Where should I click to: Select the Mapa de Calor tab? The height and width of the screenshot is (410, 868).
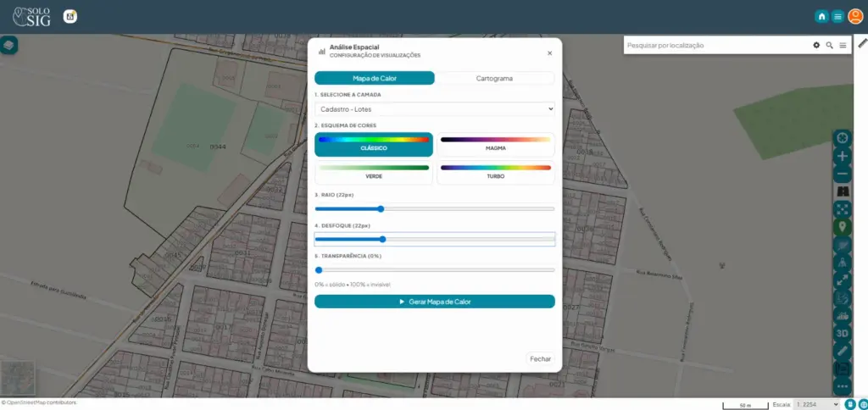pyautogui.click(x=374, y=78)
